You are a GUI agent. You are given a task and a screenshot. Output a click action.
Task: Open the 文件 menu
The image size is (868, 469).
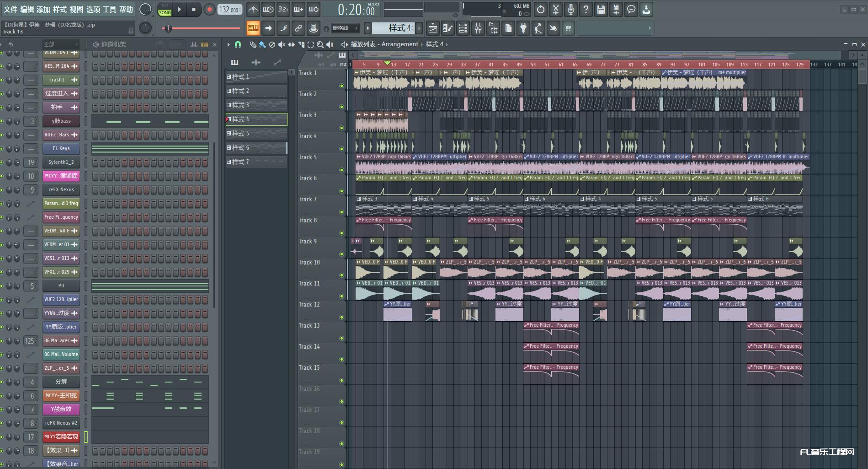pos(10,9)
